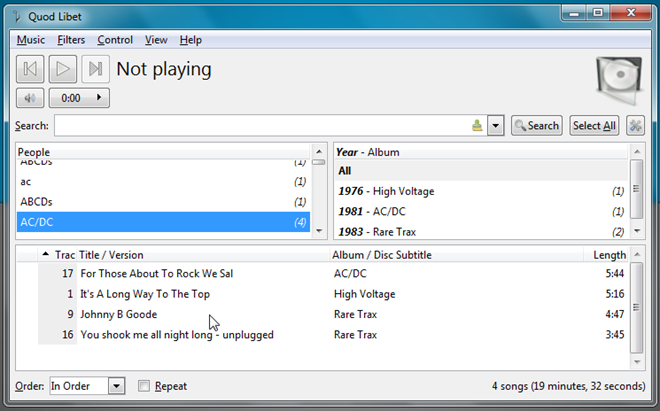The image size is (660, 411).
Task: Click 'High Voltage' album cell in song list
Action: tap(365, 294)
